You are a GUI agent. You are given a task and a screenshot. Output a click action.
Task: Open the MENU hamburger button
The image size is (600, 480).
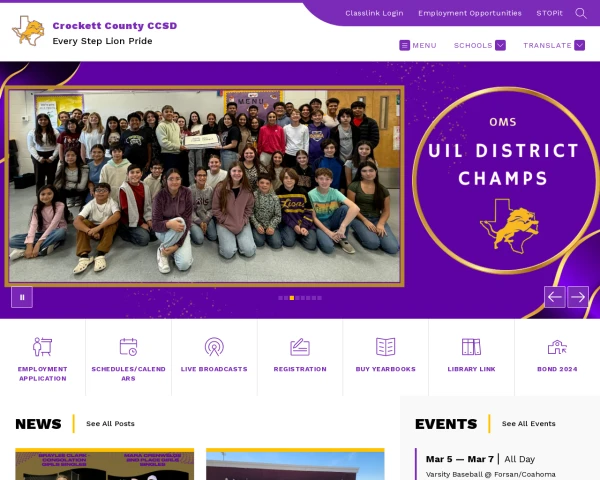(417, 45)
